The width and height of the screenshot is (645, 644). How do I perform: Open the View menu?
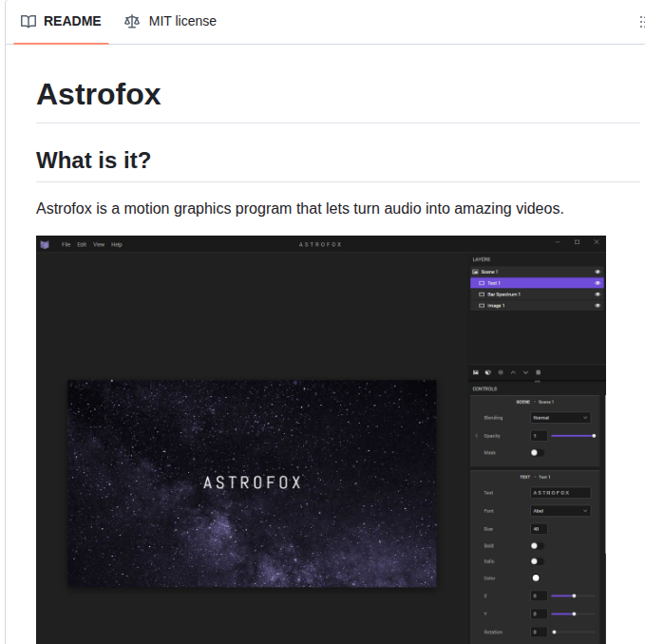99,245
